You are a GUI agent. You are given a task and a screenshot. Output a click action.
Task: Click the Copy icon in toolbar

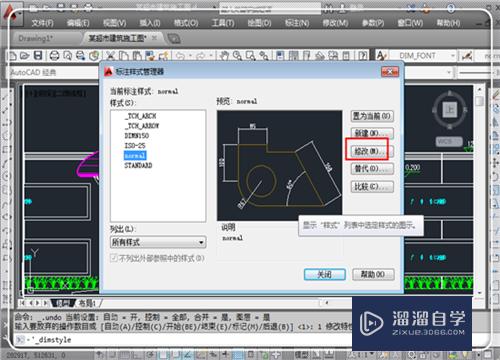coord(124,55)
